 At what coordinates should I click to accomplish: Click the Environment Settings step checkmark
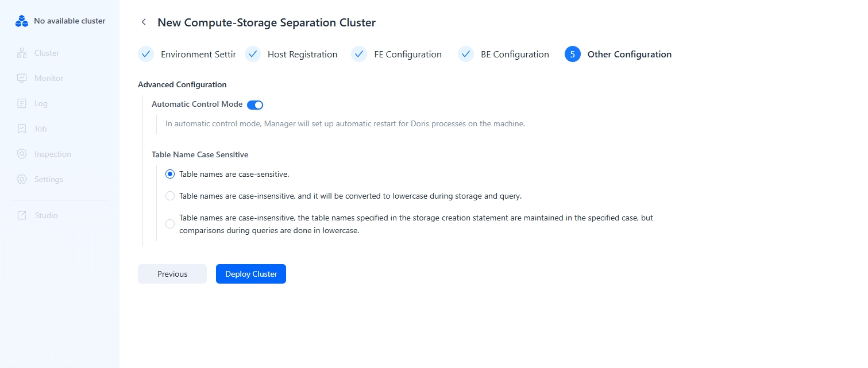(146, 55)
